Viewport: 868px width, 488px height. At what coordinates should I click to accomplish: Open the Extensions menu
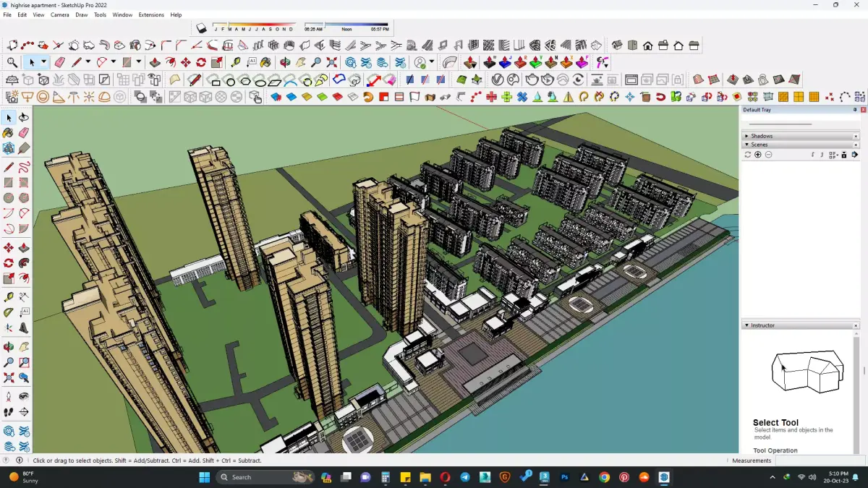[151, 14]
